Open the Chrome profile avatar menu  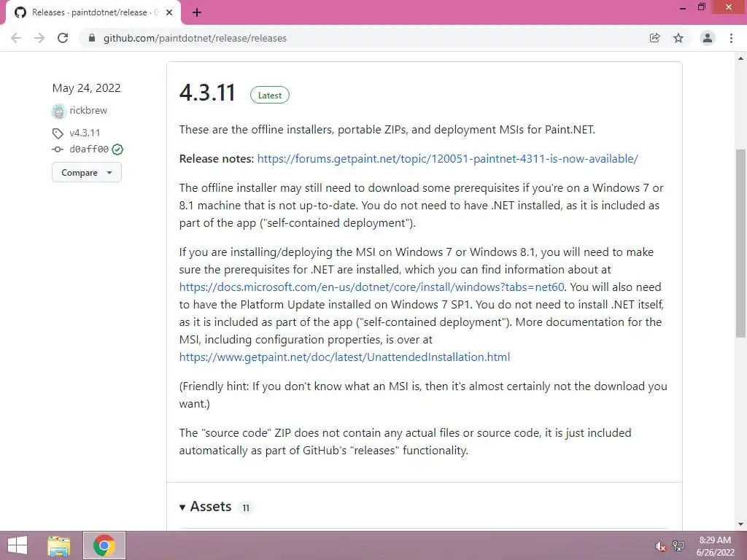(x=708, y=38)
